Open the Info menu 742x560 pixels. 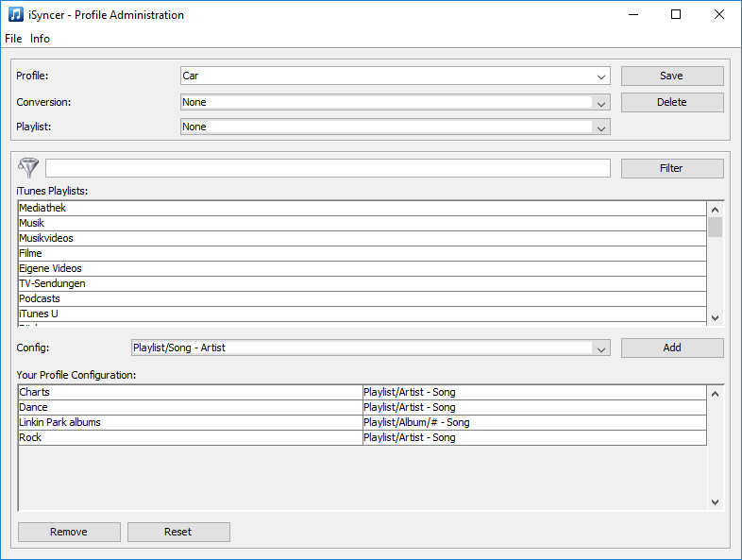40,39
